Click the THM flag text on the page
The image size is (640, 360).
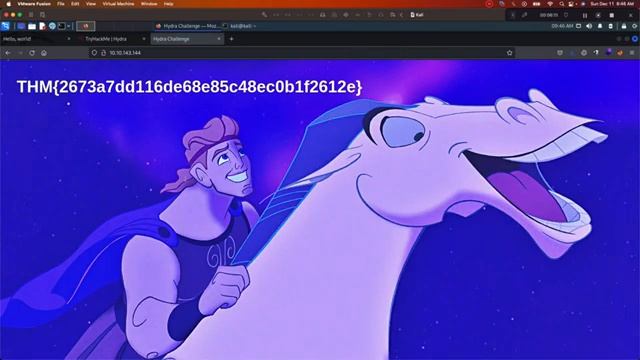pos(189,87)
